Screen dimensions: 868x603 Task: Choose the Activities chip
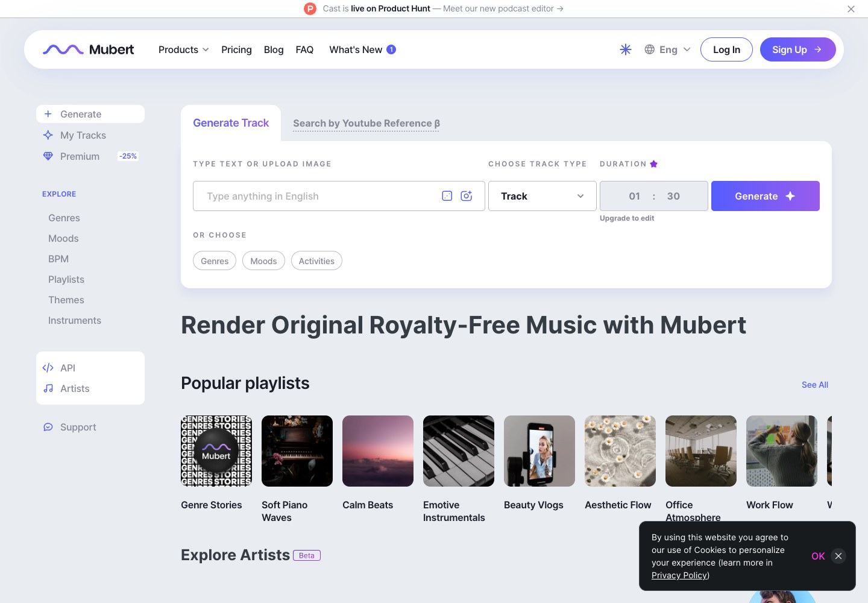point(316,260)
